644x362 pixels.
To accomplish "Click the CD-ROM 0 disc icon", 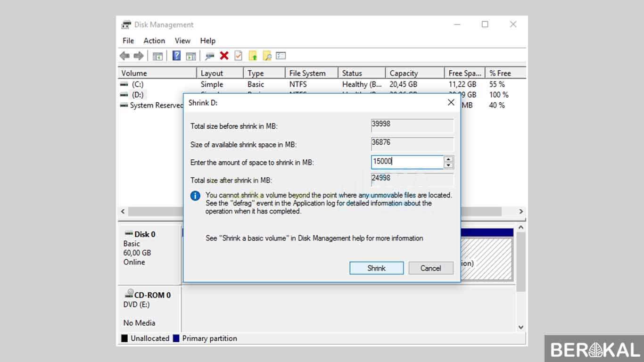I will 129,293.
